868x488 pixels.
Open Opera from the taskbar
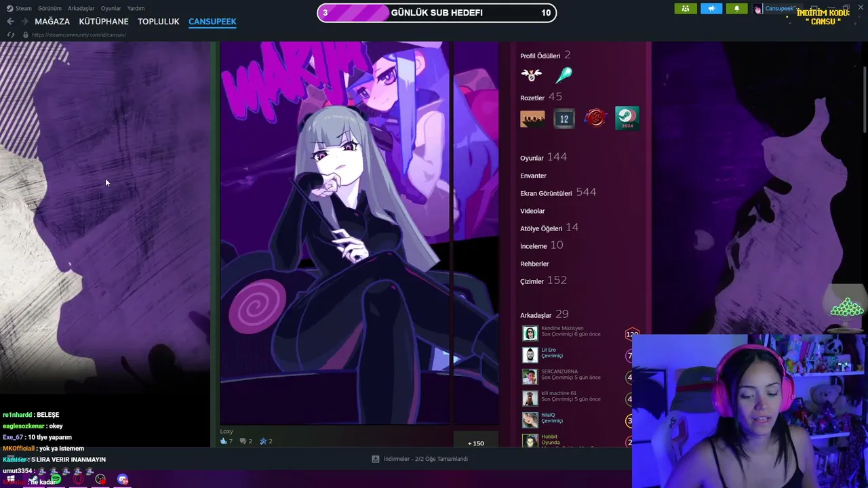[x=78, y=479]
